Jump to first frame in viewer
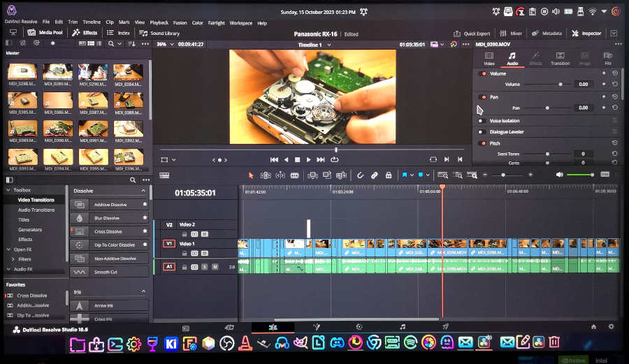The width and height of the screenshot is (629, 364). (275, 159)
